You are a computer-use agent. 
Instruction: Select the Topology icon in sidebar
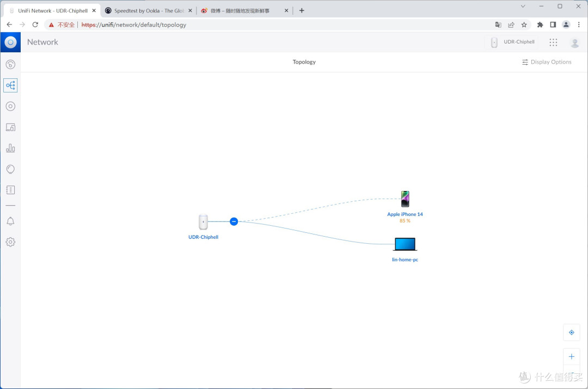click(x=10, y=85)
